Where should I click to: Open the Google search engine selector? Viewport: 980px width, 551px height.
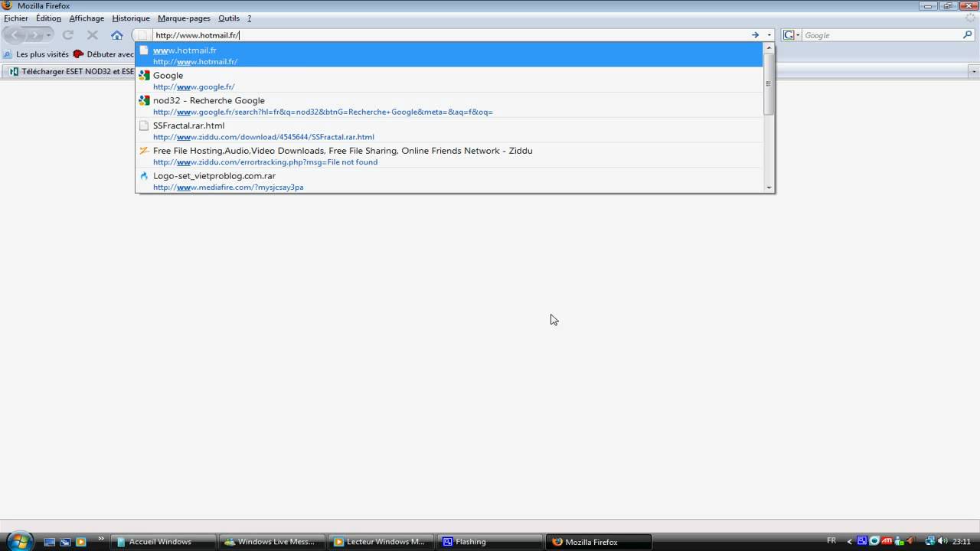[x=791, y=35]
